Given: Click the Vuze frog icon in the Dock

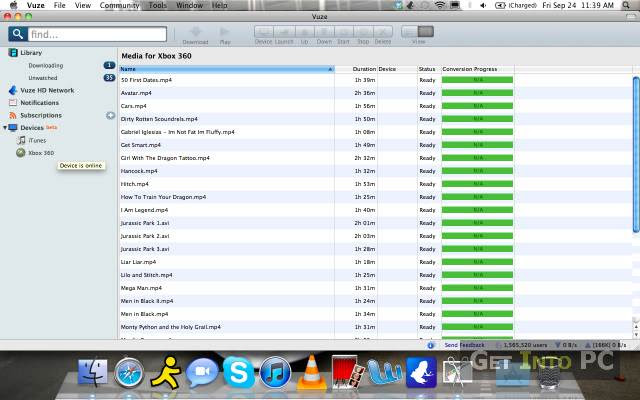Looking at the screenshot, I should pyautogui.click(x=422, y=372).
